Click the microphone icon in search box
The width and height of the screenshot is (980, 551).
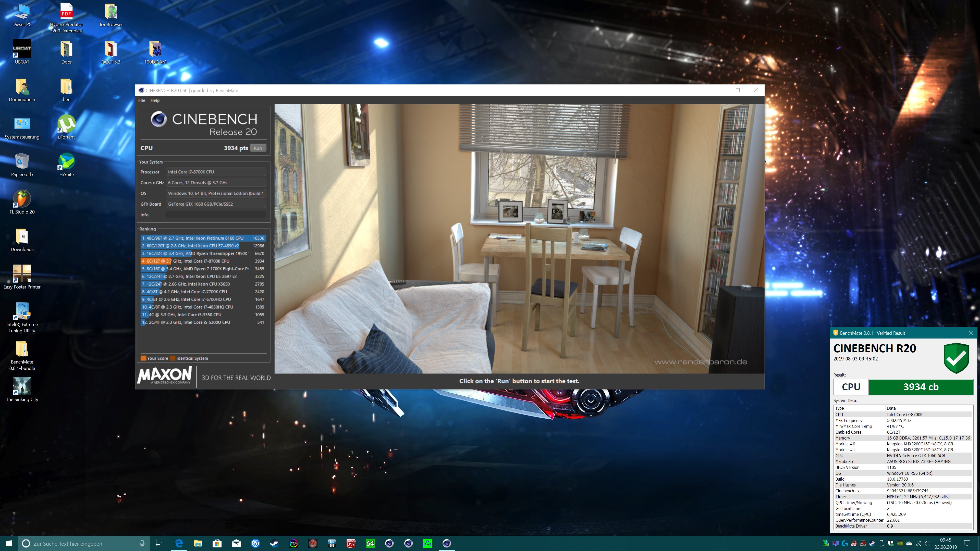142,543
